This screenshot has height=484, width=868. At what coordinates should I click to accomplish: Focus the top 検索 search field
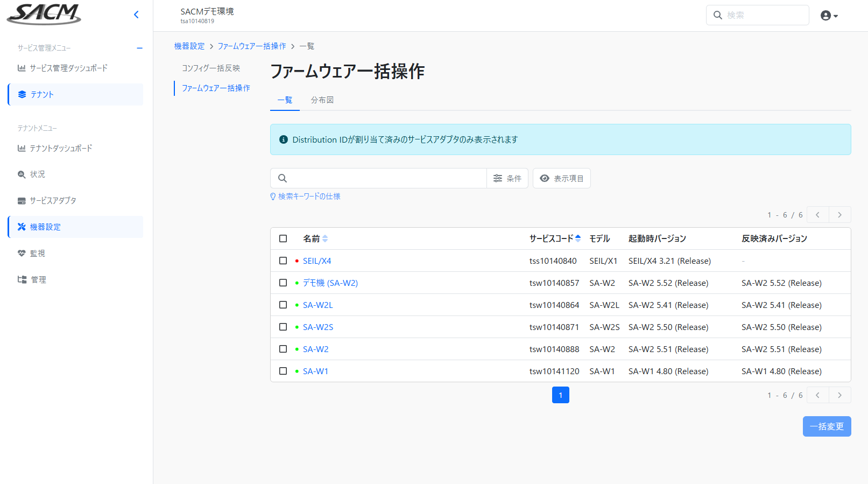[757, 15]
